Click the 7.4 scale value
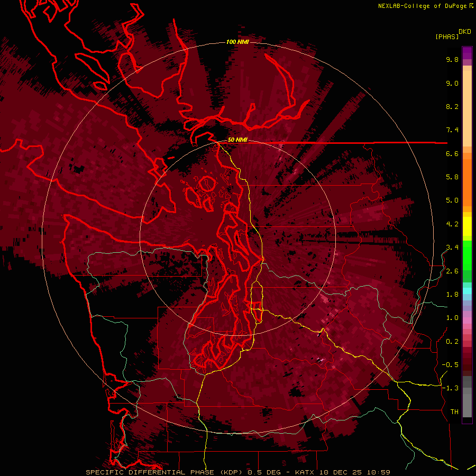The image size is (476, 476). tap(452, 130)
